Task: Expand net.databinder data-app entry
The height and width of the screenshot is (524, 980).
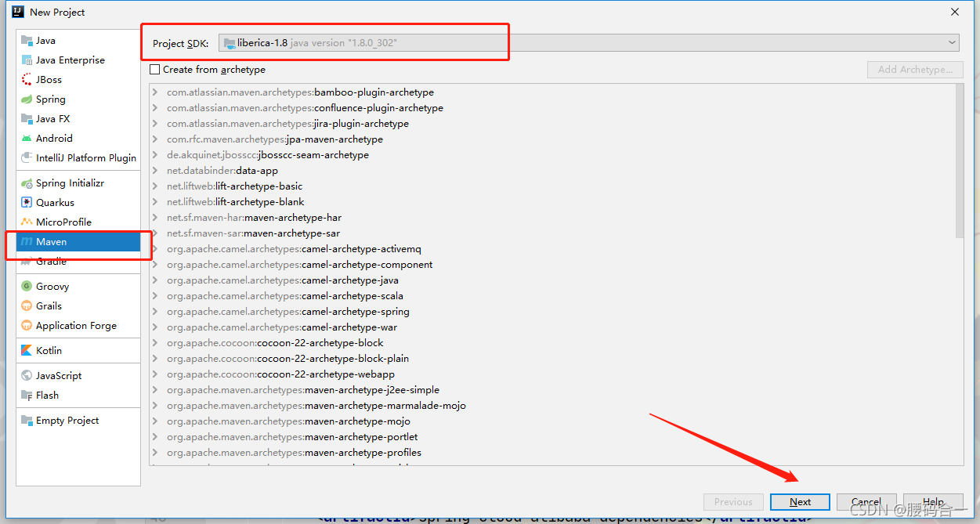Action: (155, 171)
